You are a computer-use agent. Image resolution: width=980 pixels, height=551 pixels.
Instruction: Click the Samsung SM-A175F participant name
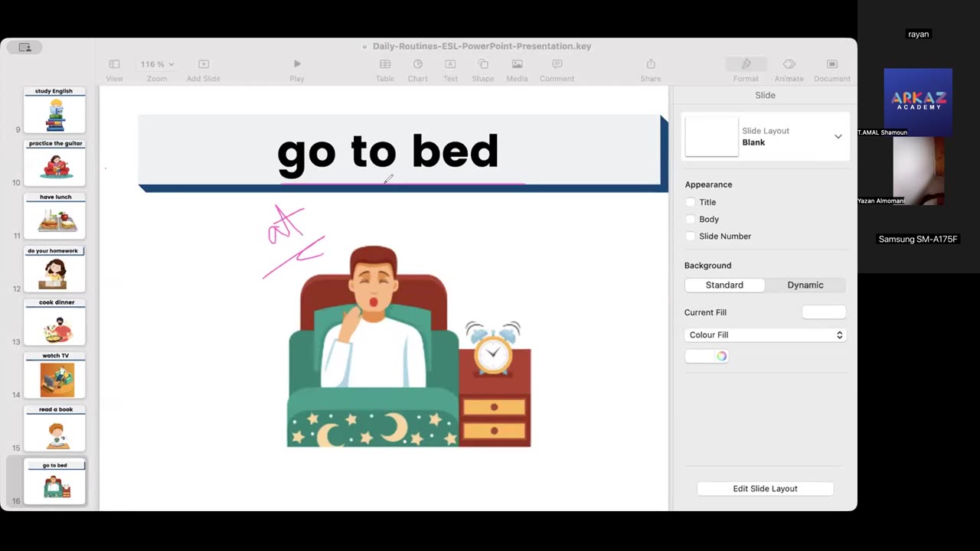pyautogui.click(x=918, y=240)
